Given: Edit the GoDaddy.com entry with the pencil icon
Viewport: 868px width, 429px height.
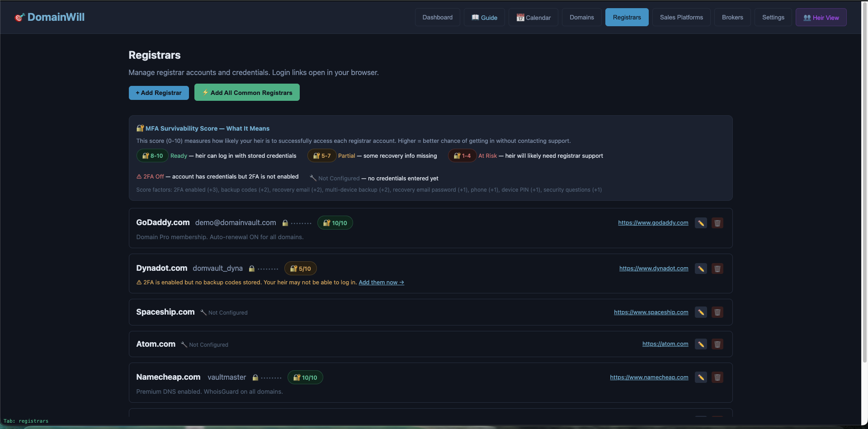Looking at the screenshot, I should (701, 223).
